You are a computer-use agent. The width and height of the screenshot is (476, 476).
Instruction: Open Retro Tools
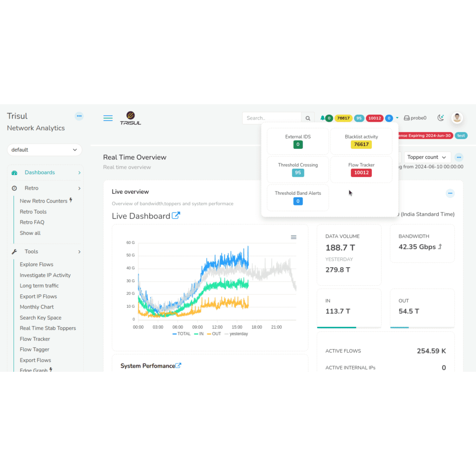tap(33, 212)
